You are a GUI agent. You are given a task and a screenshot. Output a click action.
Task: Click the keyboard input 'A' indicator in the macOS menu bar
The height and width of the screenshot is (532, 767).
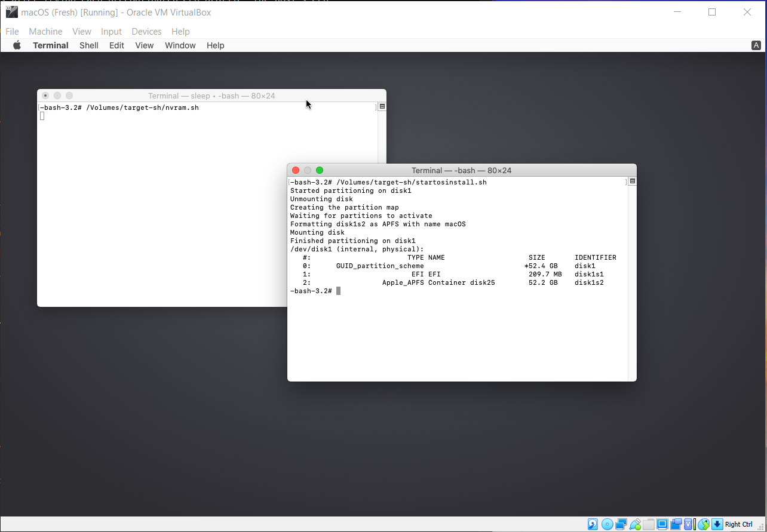[756, 45]
